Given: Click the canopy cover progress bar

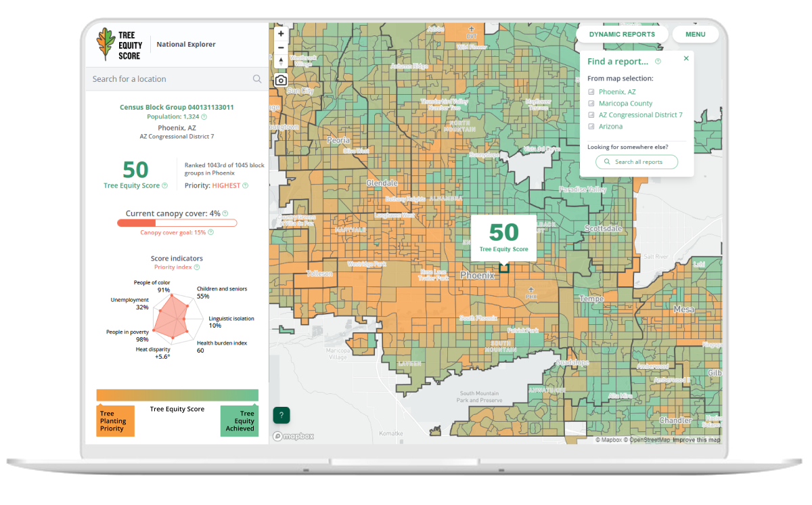Looking at the screenshot, I should pyautogui.click(x=177, y=223).
